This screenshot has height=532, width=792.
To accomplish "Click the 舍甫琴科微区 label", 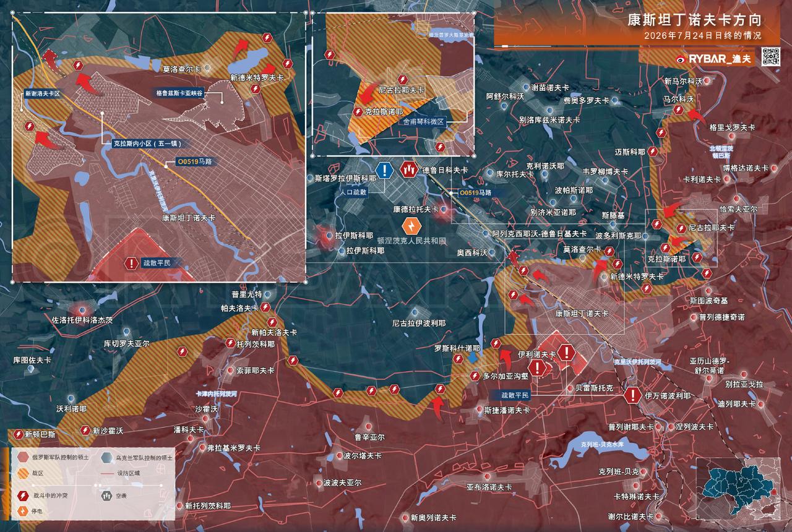I will point(423,122).
